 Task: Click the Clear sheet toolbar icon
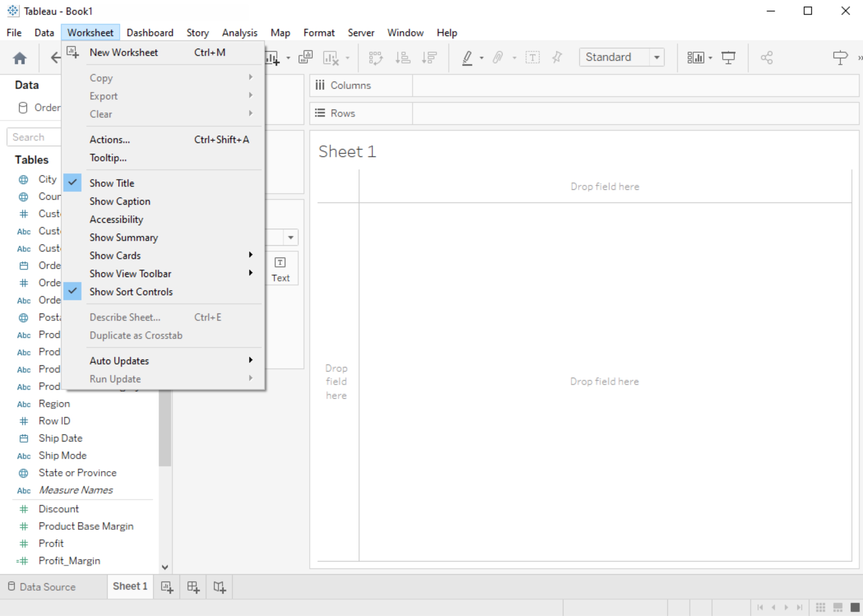331,58
